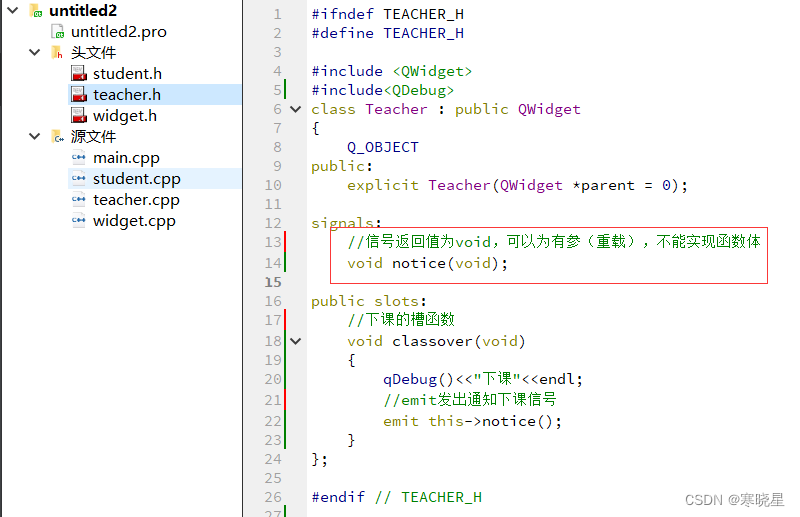Open teacher.cpp from the project tree
The image size is (800, 517).
pos(136,200)
